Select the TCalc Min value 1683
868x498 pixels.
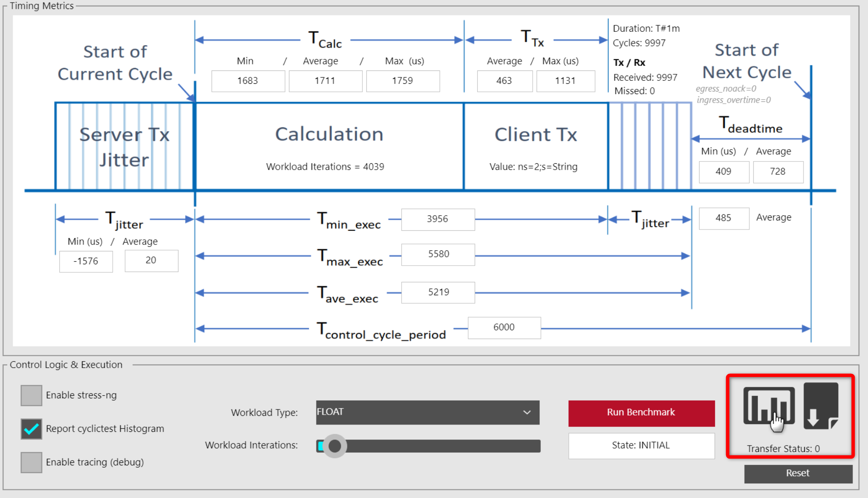pyautogui.click(x=248, y=81)
